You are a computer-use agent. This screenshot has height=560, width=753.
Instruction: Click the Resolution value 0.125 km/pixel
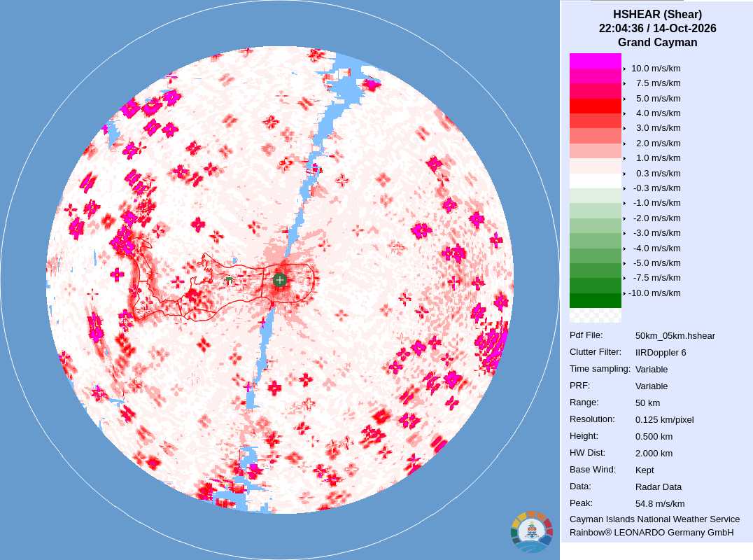(664, 420)
